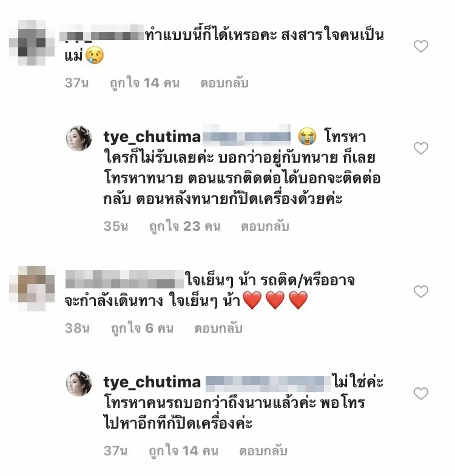Screen dimensions: 455x476
Task: View the ถูกใจ 23 คน likes list
Action: point(184,226)
